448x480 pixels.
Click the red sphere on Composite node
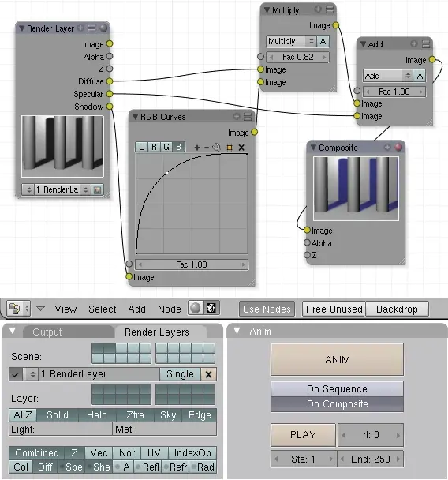[398, 148]
